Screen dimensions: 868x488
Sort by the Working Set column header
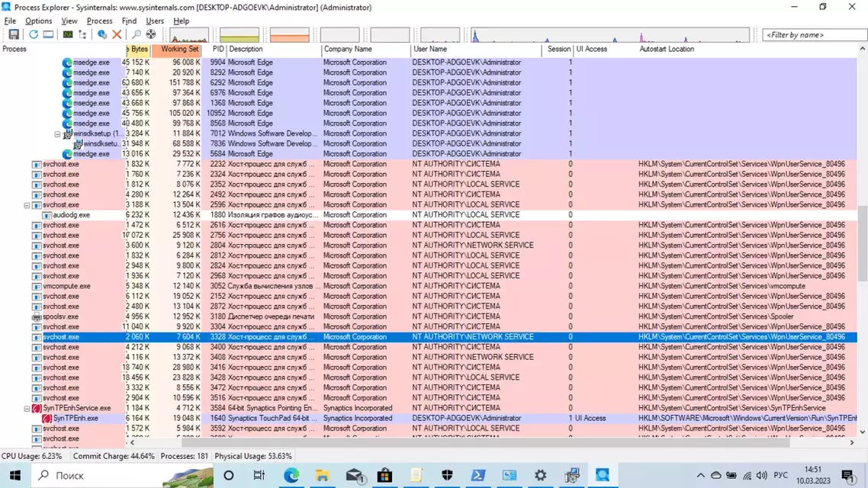[x=177, y=50]
